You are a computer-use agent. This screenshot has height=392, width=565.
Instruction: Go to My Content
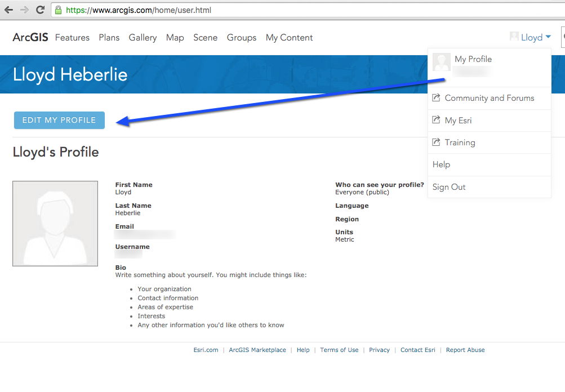[x=290, y=38]
